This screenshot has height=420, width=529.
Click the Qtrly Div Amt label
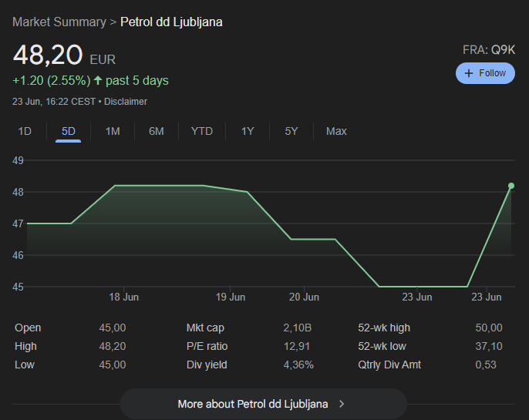389,365
